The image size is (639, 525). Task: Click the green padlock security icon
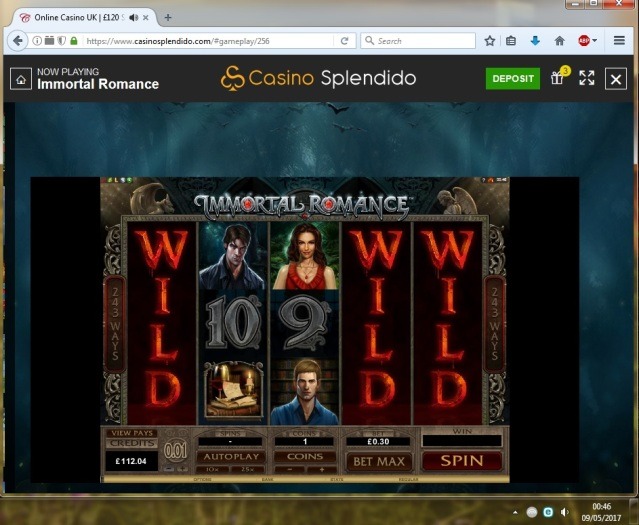74,41
